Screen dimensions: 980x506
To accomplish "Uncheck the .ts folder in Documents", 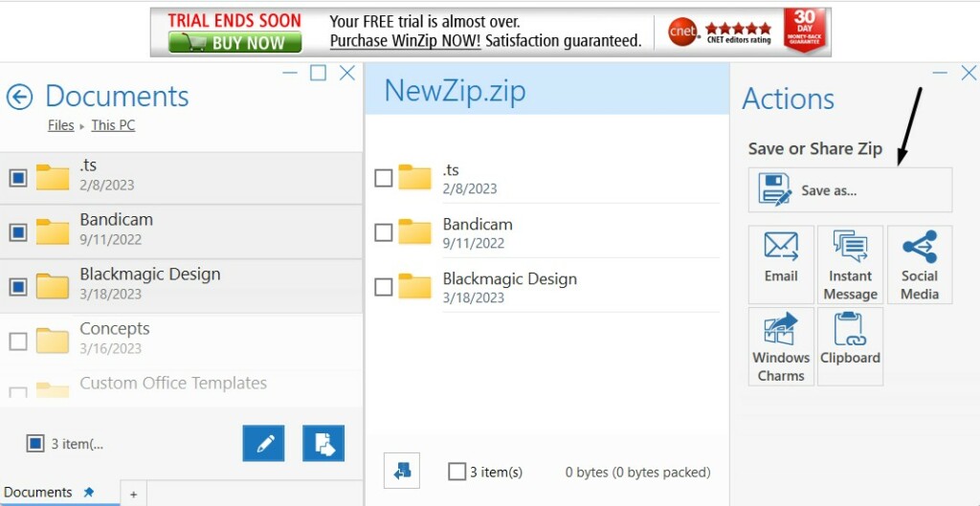I will click(18, 178).
